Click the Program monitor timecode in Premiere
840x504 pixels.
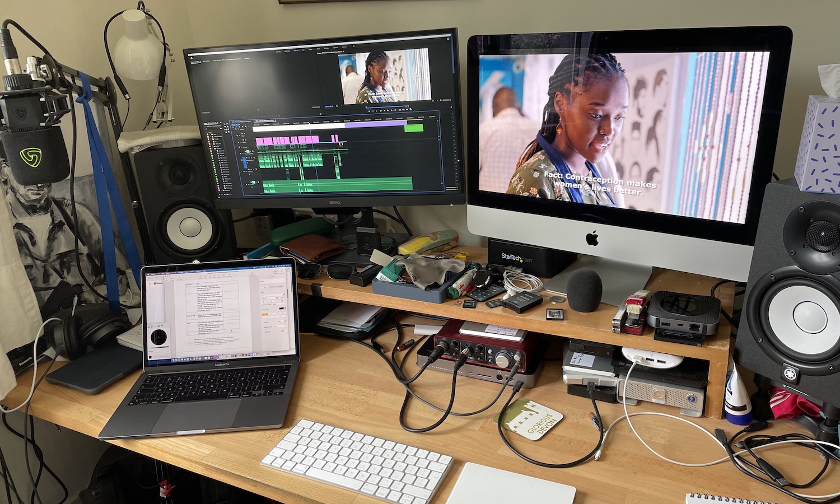329,106
